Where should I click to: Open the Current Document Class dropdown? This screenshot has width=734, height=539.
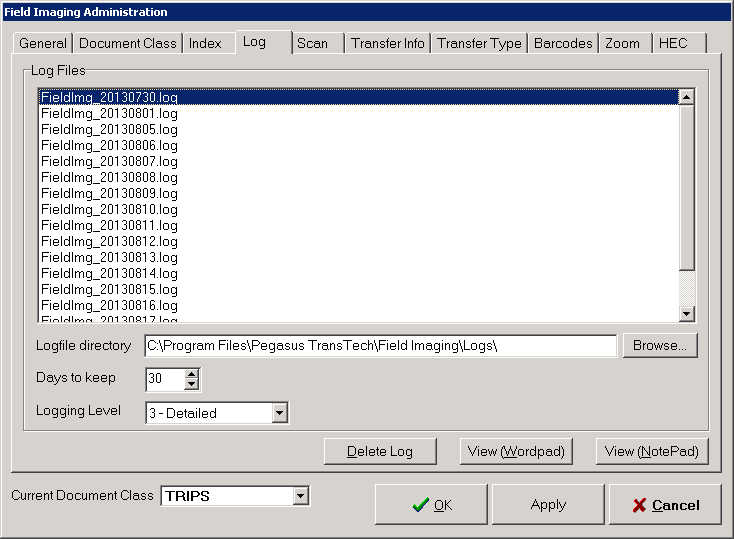click(x=300, y=496)
